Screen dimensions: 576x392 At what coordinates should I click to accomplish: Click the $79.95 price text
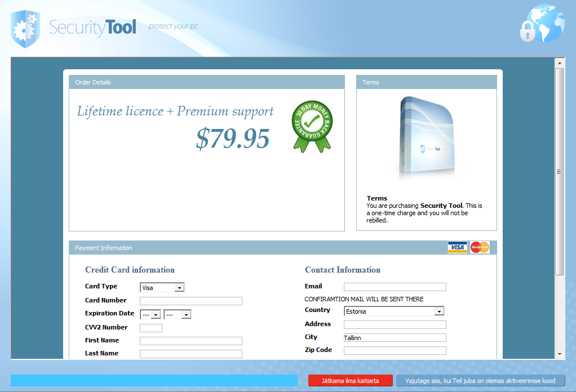click(x=233, y=139)
